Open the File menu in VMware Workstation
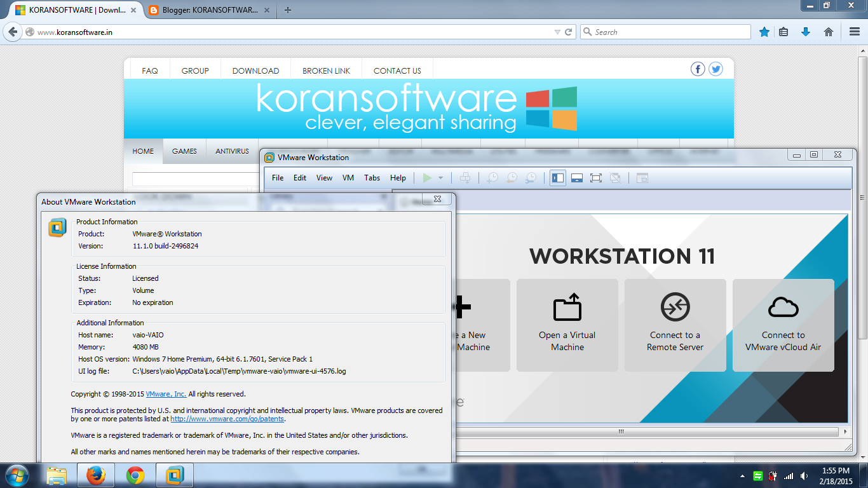 click(x=278, y=178)
